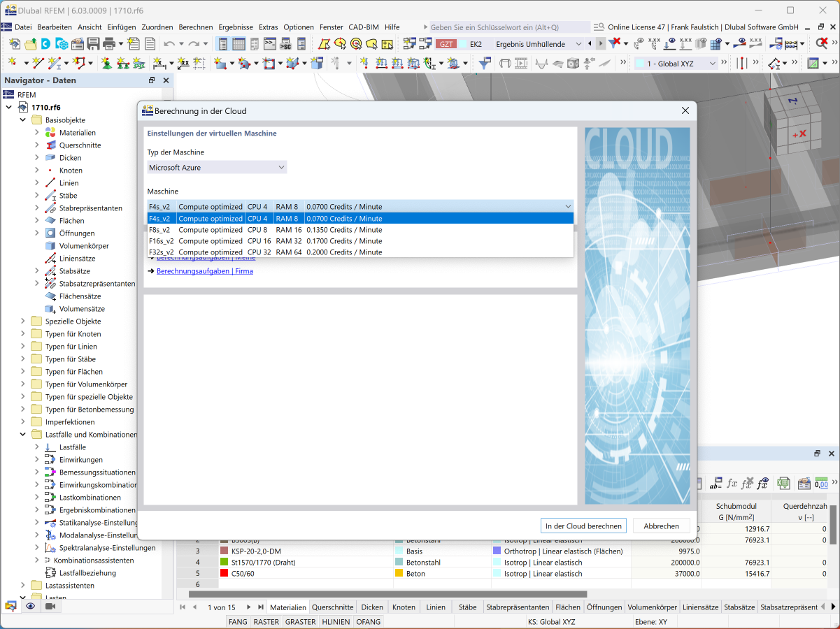Select F16s_v2 machine option

point(360,240)
